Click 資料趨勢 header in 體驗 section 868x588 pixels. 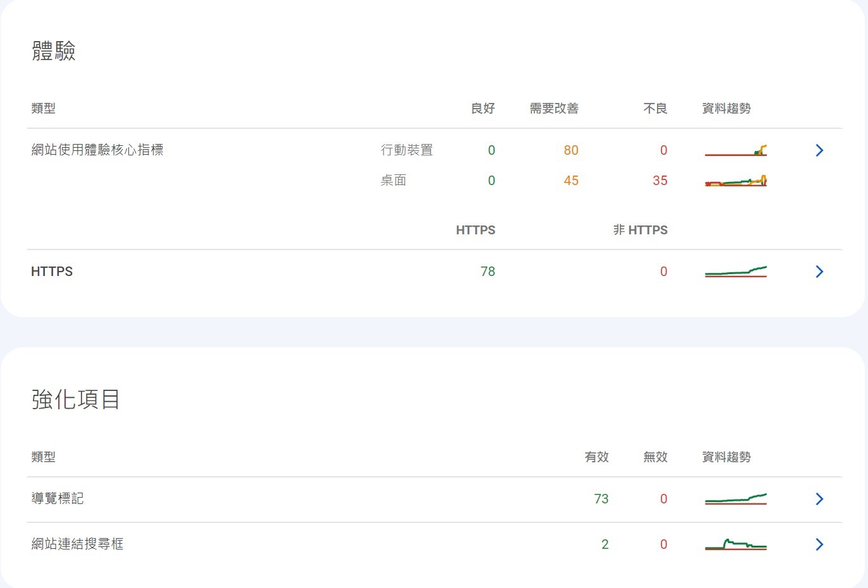point(726,109)
